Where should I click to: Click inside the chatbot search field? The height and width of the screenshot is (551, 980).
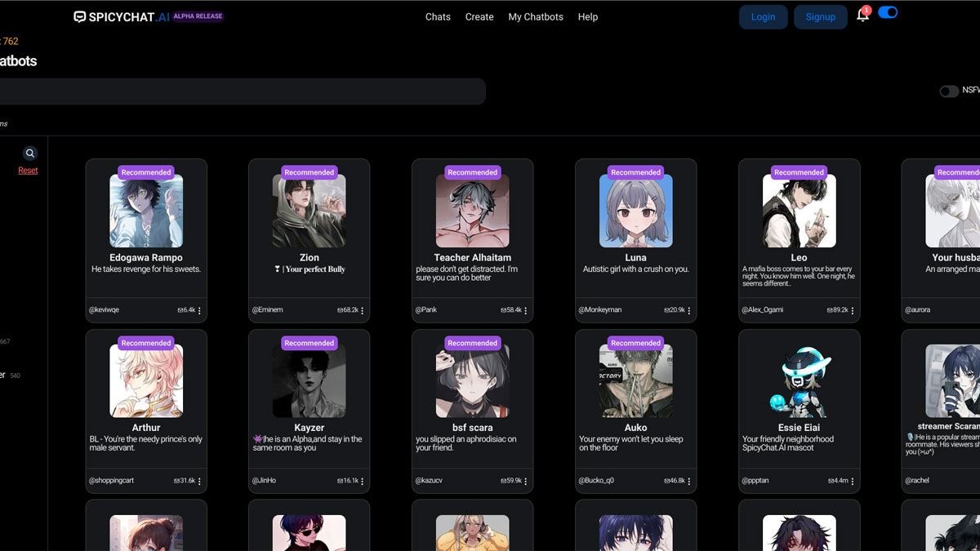pyautogui.click(x=243, y=91)
